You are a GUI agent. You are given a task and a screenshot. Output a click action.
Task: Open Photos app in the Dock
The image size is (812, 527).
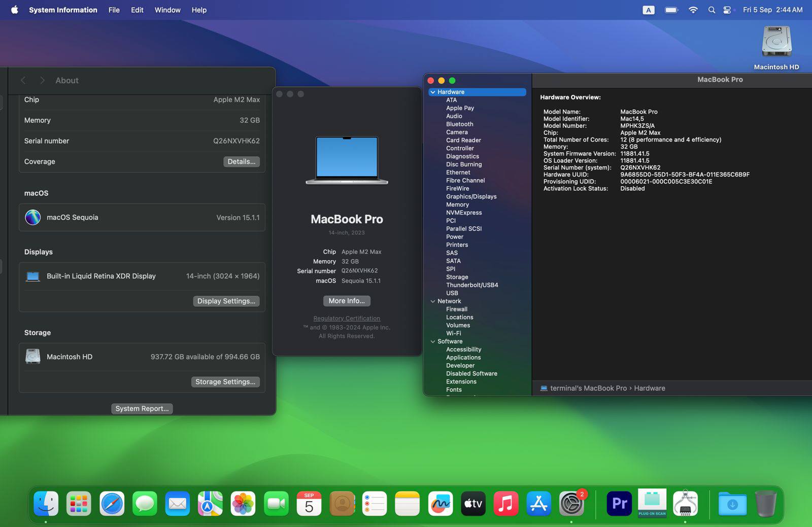(x=243, y=504)
